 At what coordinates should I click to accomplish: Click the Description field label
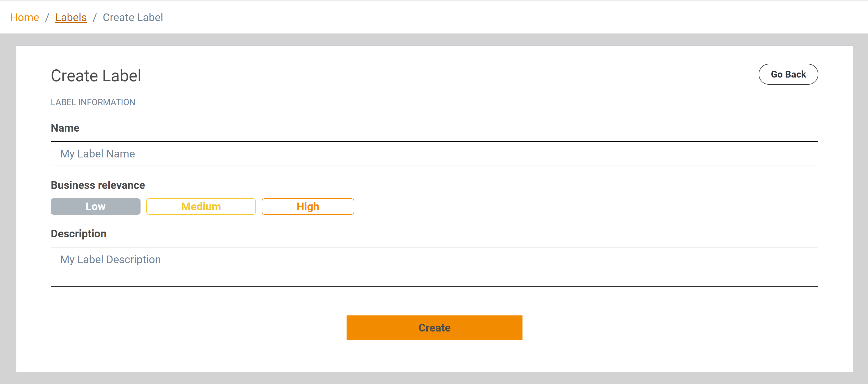pos(78,234)
